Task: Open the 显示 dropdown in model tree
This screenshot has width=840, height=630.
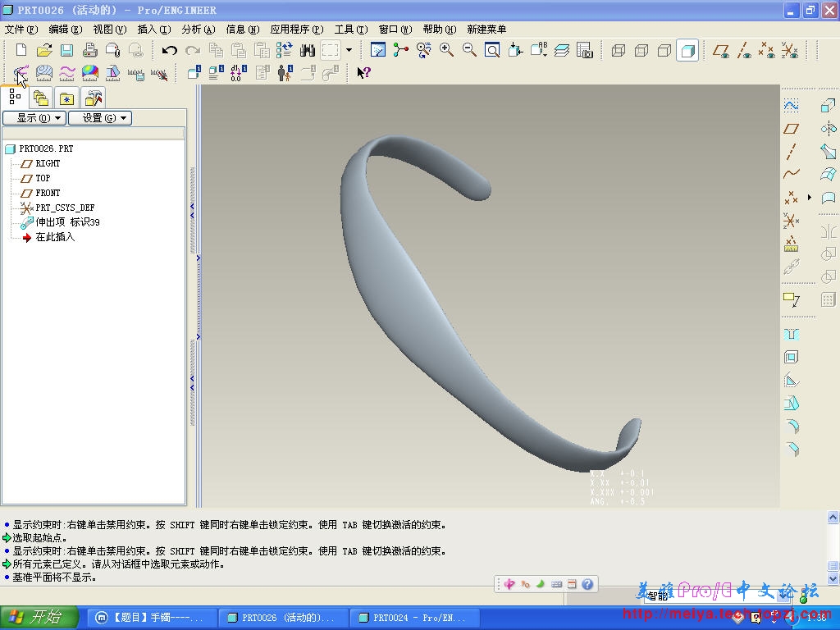Action: coord(34,118)
